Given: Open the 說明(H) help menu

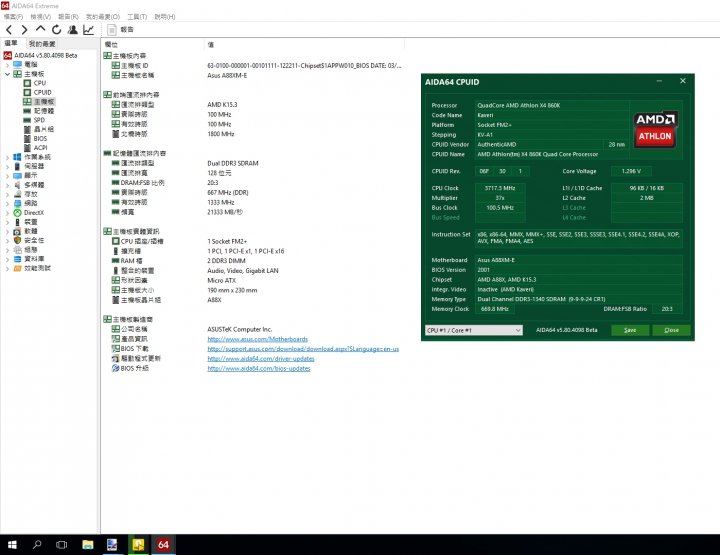Looking at the screenshot, I should click(x=164, y=17).
